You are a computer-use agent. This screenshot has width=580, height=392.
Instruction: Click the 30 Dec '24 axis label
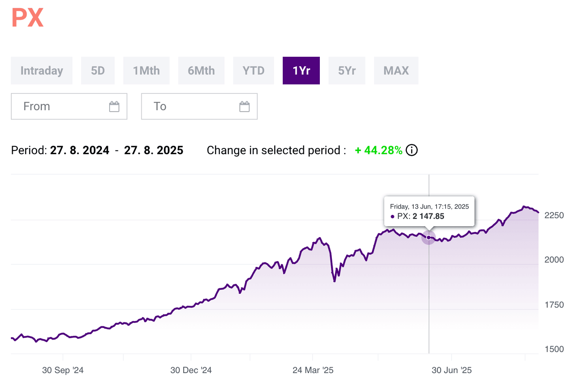coord(191,370)
